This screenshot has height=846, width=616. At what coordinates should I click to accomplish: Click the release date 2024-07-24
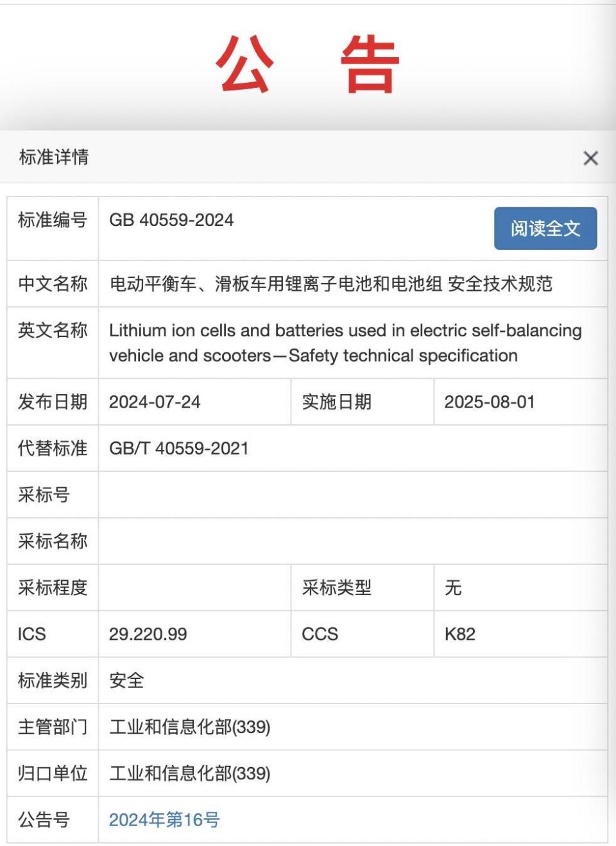pos(155,402)
